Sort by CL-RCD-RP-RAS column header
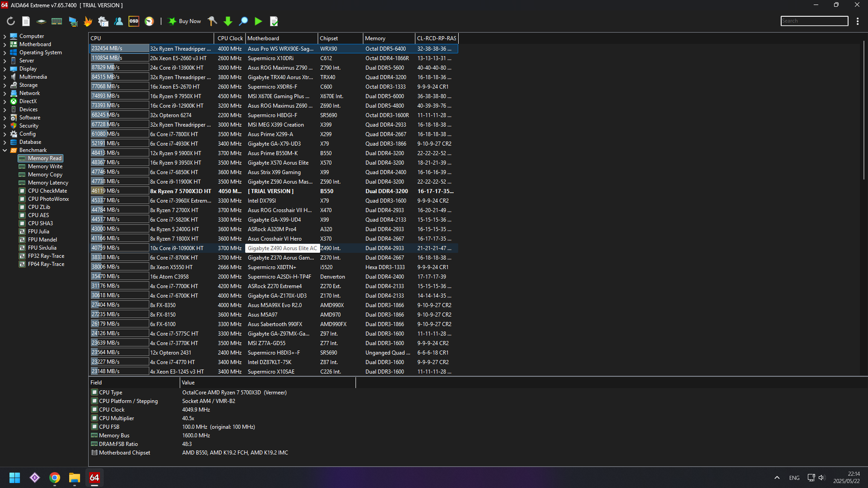 [x=436, y=38]
